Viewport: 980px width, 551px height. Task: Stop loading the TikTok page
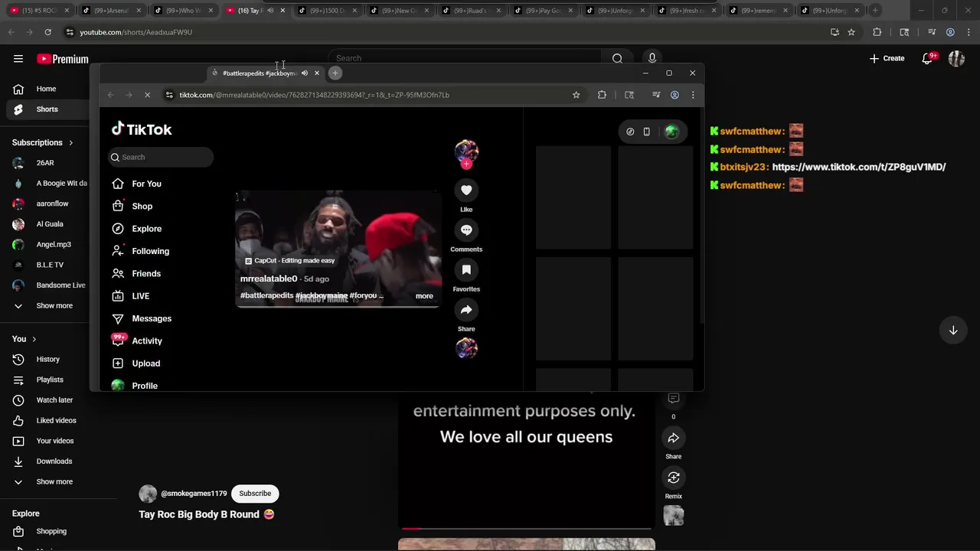(147, 95)
